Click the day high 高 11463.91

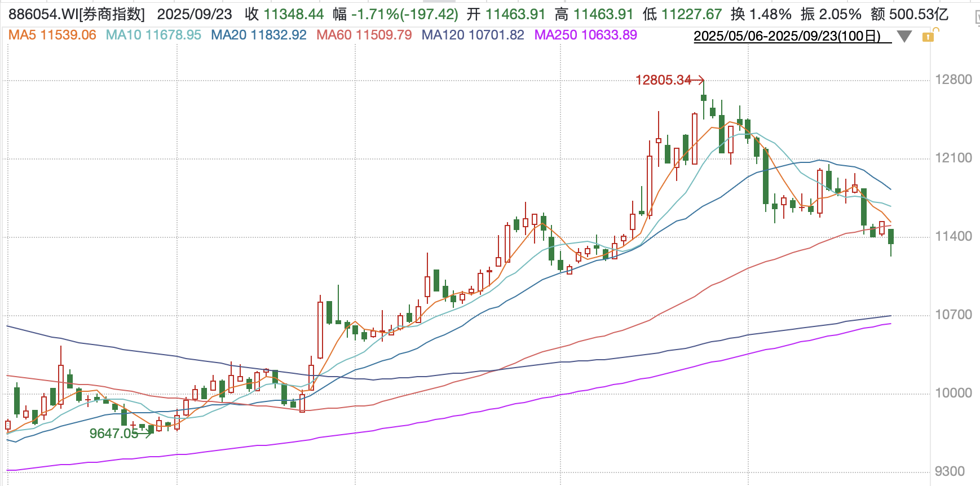click(594, 14)
